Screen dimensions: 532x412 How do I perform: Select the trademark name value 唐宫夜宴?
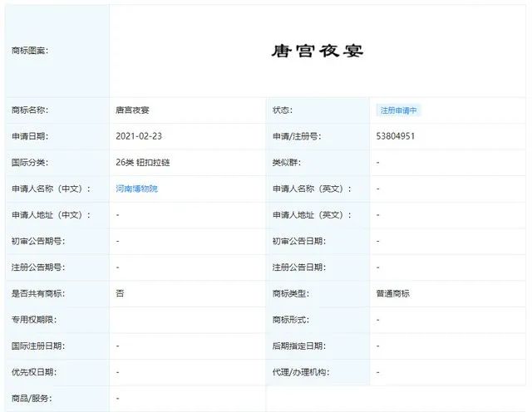point(132,110)
